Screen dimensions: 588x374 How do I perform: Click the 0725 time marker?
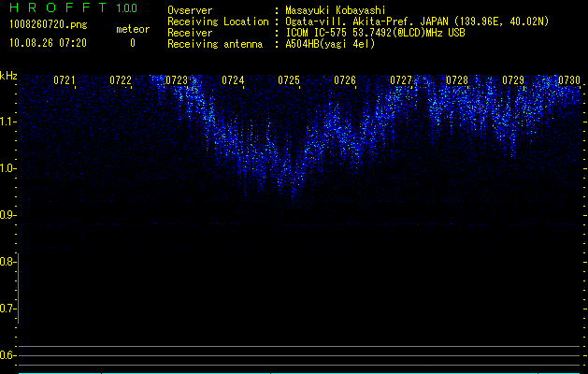[x=289, y=80]
